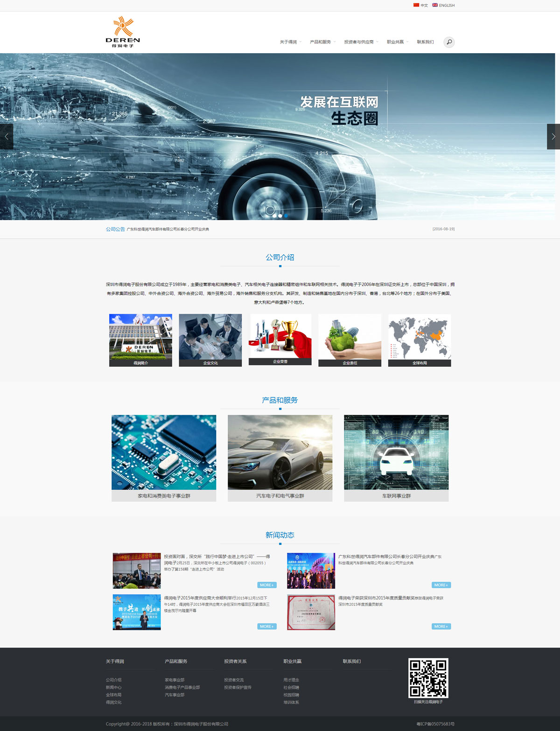Expand the 关于得润 navigation dropdown
This screenshot has width=560, height=731.
tap(288, 42)
